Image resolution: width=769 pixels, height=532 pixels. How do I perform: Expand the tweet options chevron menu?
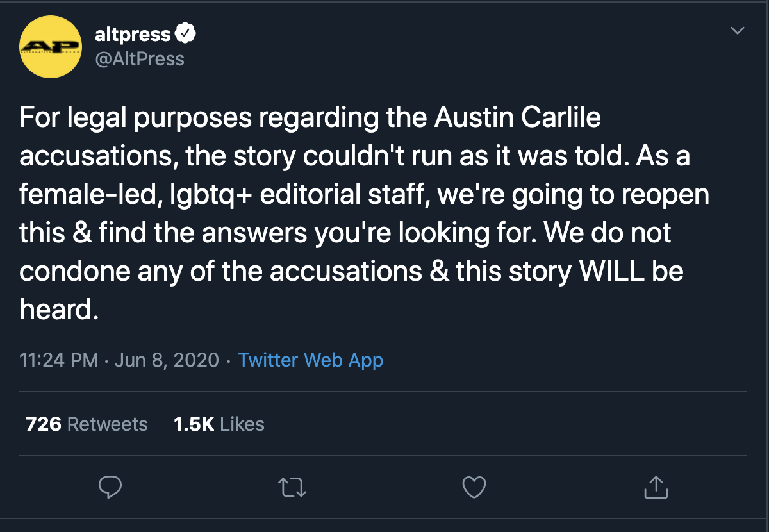738,31
